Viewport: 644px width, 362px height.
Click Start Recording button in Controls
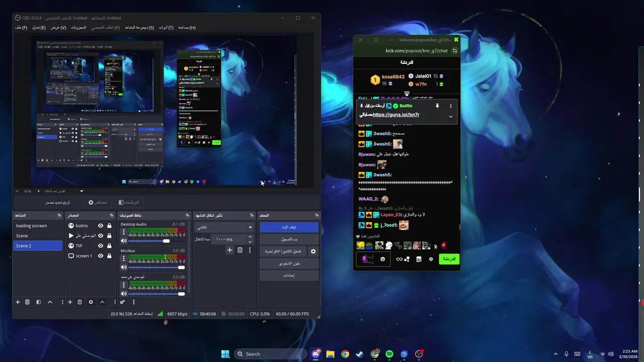289,239
